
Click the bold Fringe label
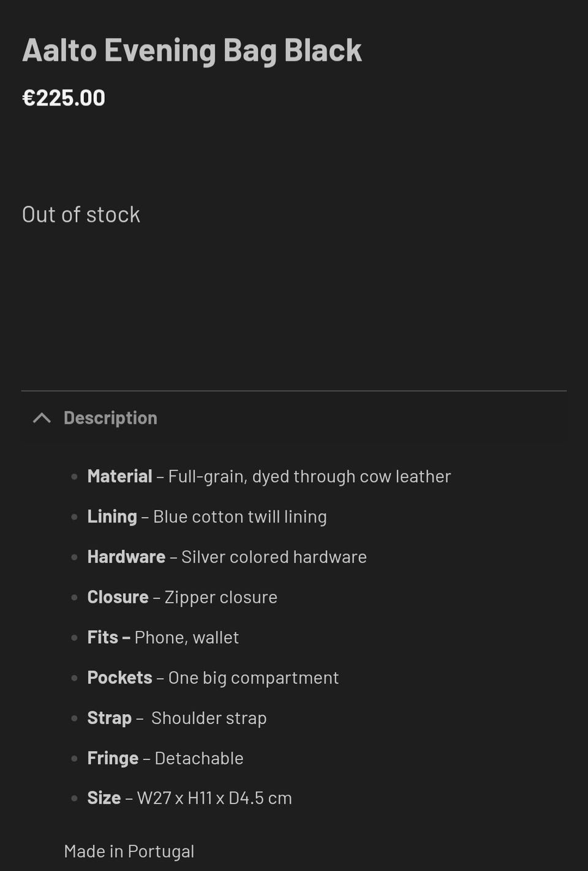coord(113,758)
